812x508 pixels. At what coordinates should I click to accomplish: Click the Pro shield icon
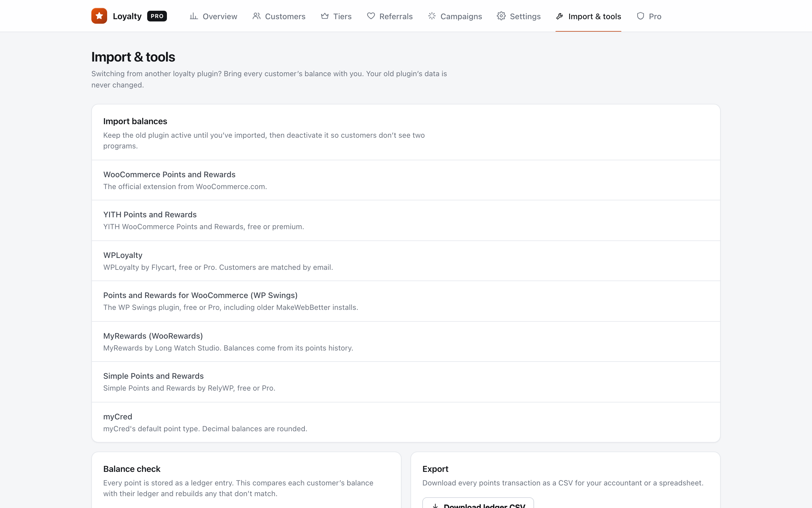(640, 16)
